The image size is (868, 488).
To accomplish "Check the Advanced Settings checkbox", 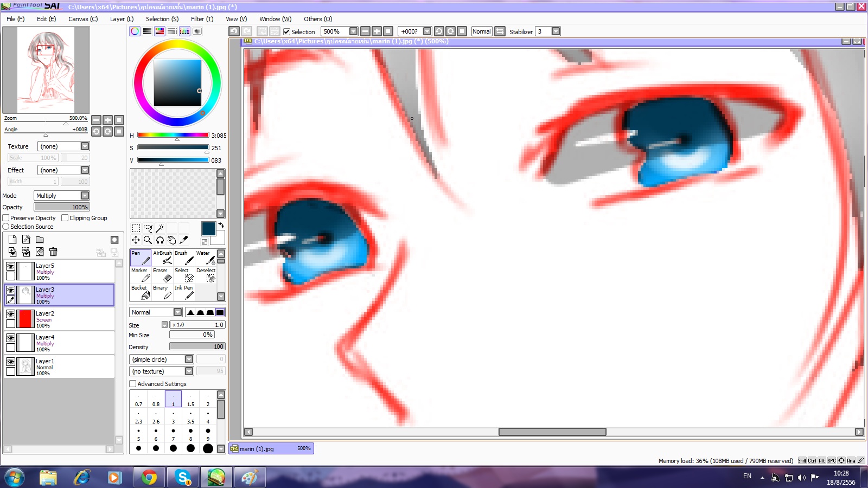I will [x=133, y=384].
